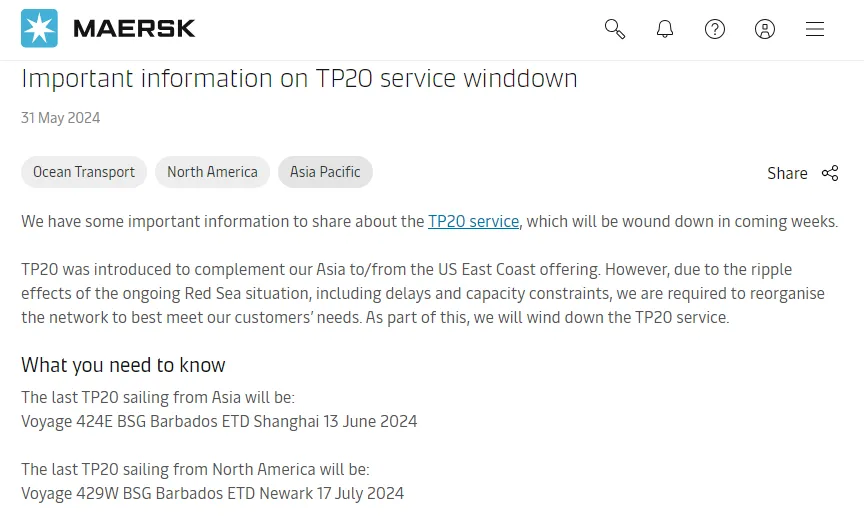Click the Share text label

coord(787,173)
